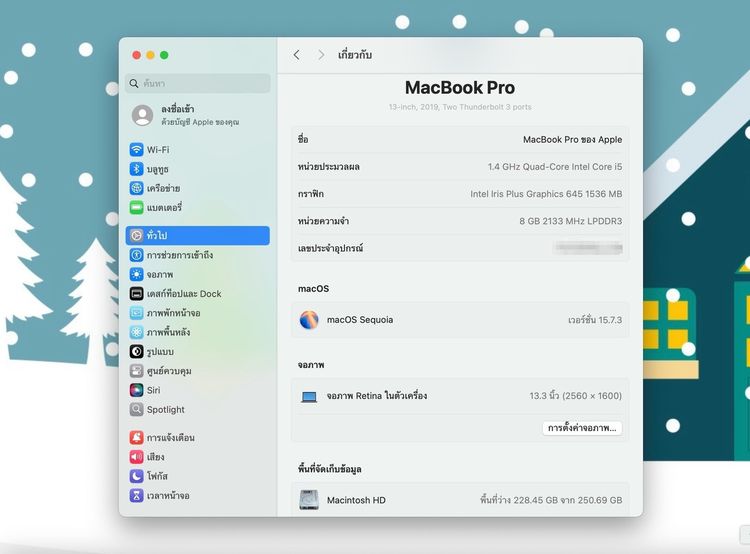Screen dimensions: 750x554
Task: Click the "เกี่ยวกับ" title in the toolbar
Action: point(354,55)
